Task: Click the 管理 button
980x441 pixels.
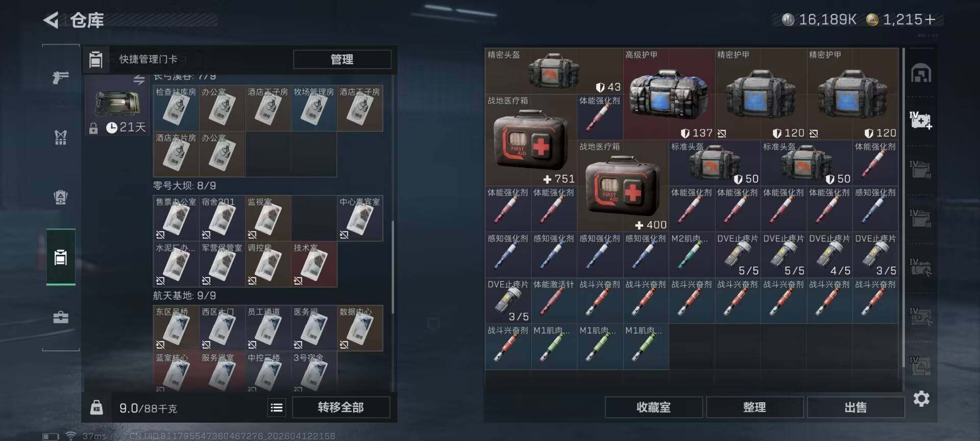Action: point(342,59)
